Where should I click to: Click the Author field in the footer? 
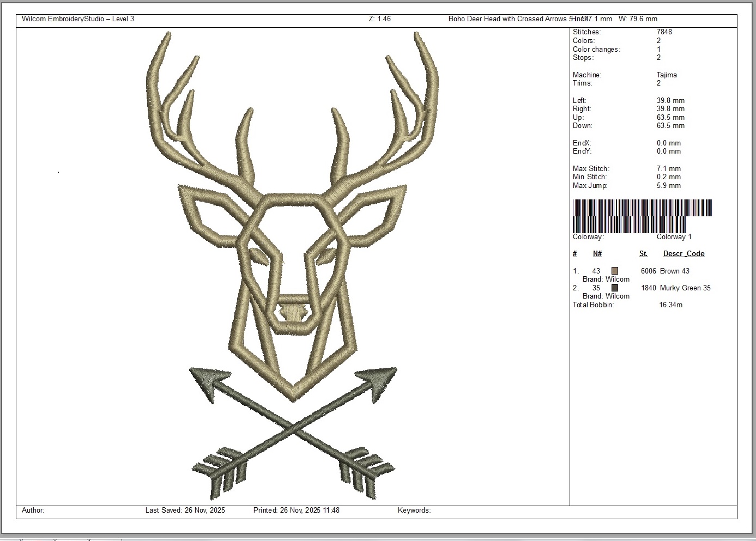(33, 510)
